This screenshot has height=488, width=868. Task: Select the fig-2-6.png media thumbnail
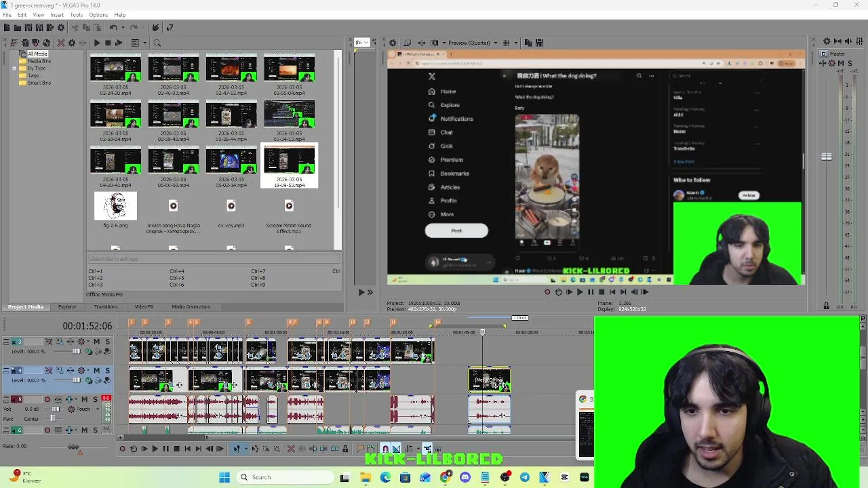click(115, 206)
